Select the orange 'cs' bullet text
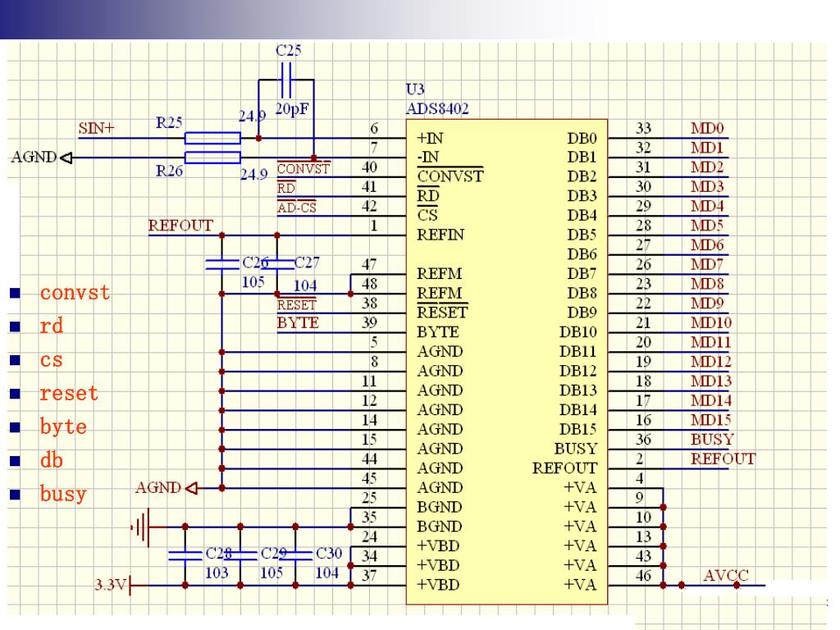Screen dimensions: 840x630 tap(52, 359)
